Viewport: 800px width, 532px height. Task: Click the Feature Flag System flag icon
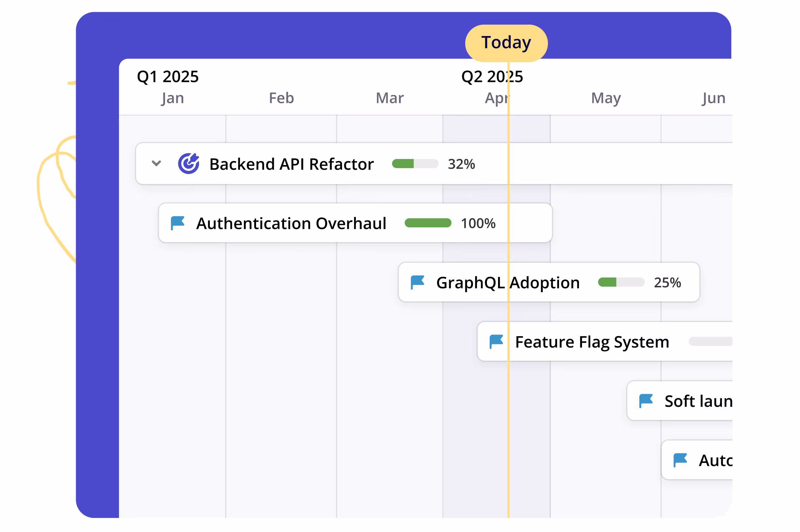tap(496, 342)
